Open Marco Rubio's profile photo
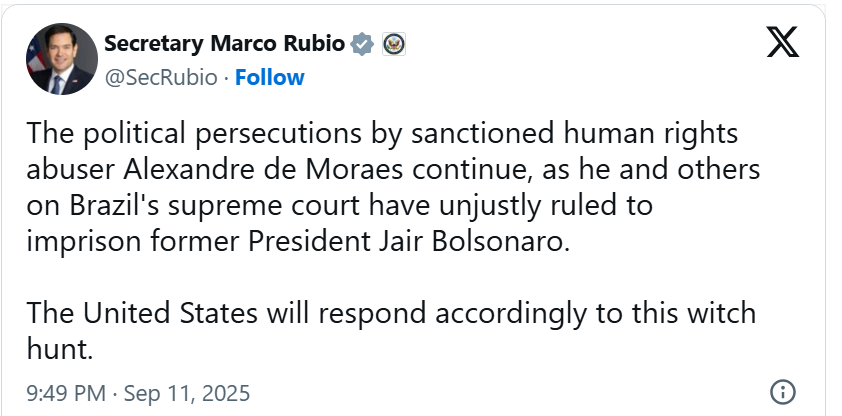842x416 pixels. 62,59
